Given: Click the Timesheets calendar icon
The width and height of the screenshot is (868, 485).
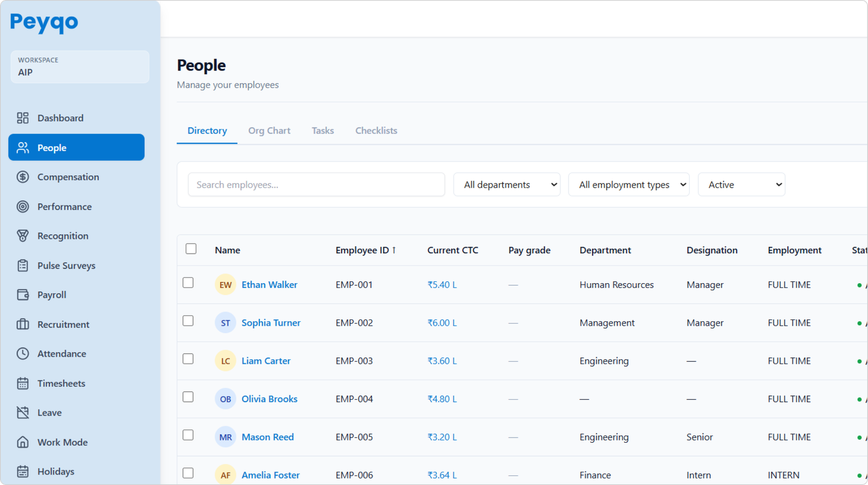Looking at the screenshot, I should (x=23, y=384).
